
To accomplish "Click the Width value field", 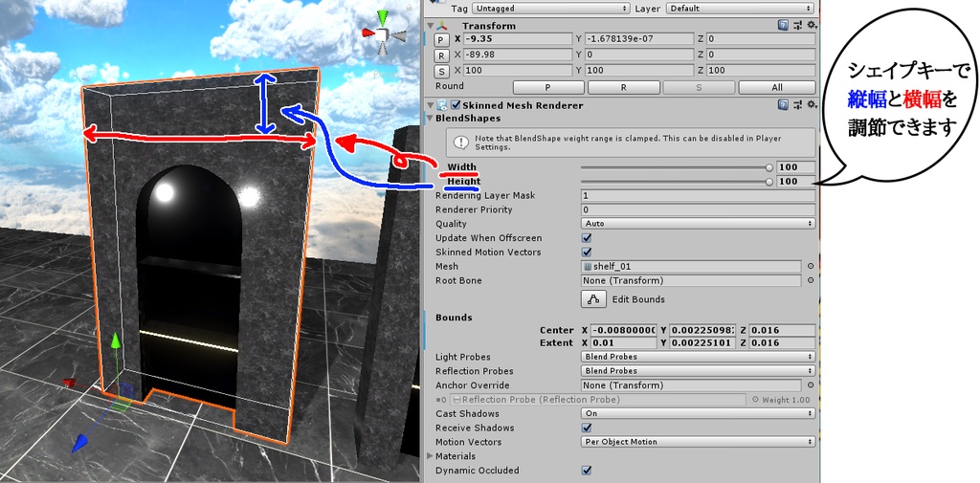I will tap(795, 167).
